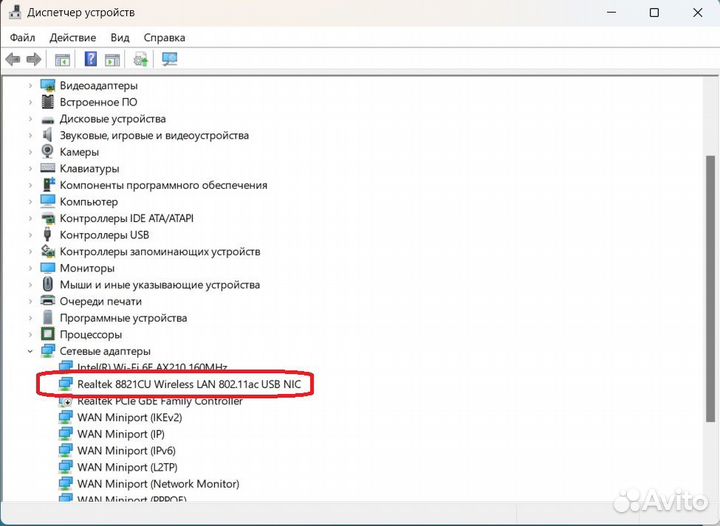The image size is (720, 526).
Task: Click the update driver toolbar icon
Action: pyautogui.click(x=141, y=60)
